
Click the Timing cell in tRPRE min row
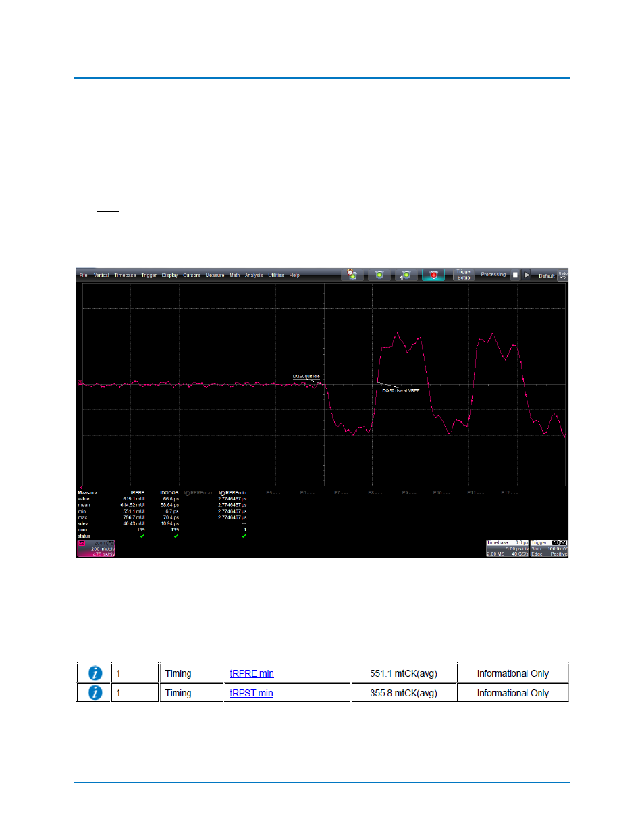[191, 673]
